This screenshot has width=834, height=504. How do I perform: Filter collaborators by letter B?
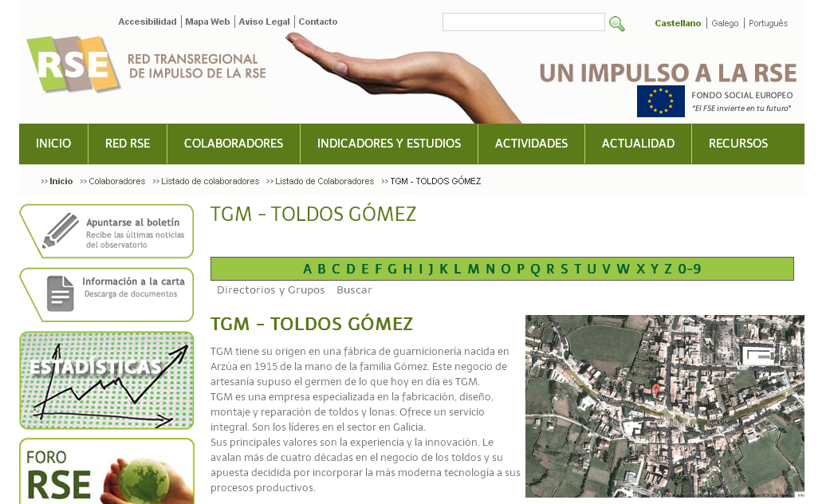[322, 270]
